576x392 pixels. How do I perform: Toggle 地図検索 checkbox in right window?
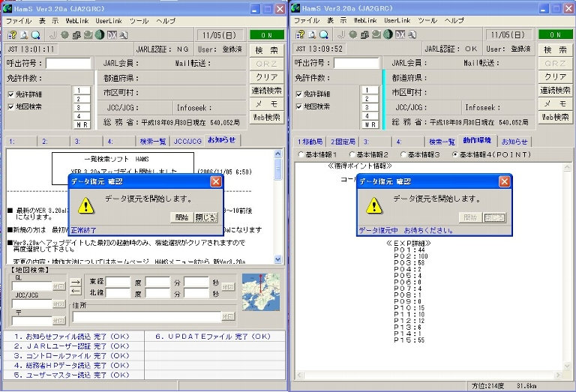[299, 107]
